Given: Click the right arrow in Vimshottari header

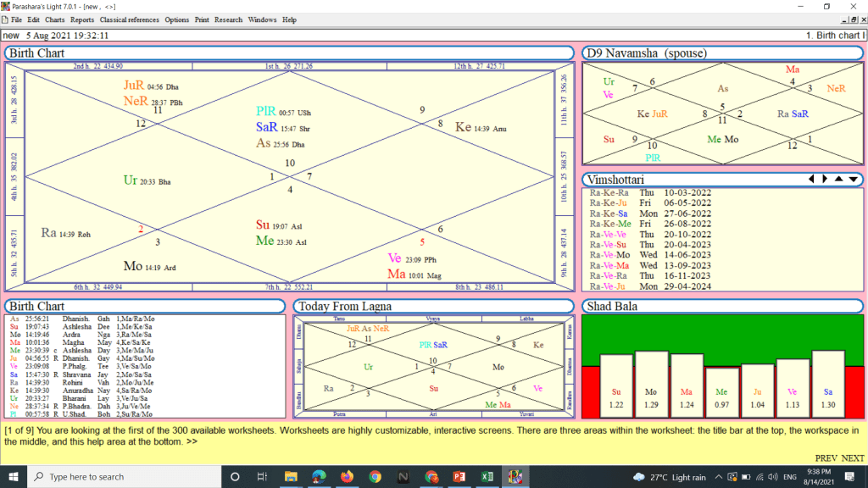Looking at the screenshot, I should [x=824, y=179].
